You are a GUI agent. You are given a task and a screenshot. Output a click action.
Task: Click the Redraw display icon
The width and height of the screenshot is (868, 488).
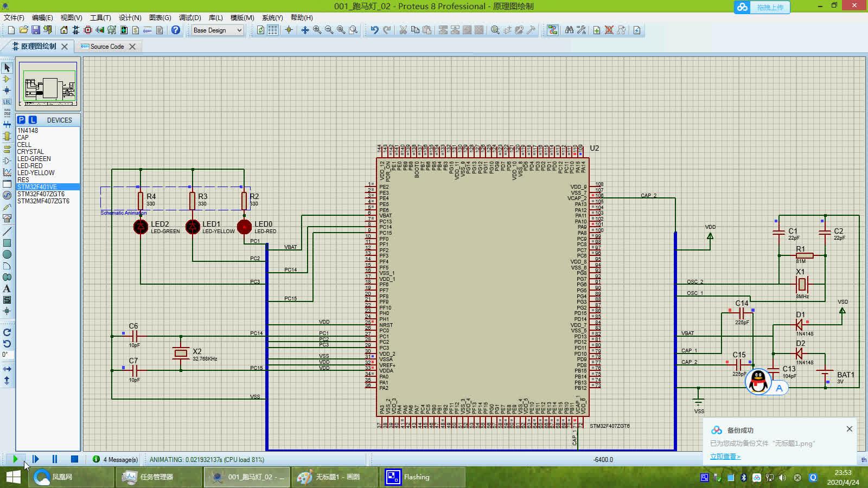coord(260,30)
